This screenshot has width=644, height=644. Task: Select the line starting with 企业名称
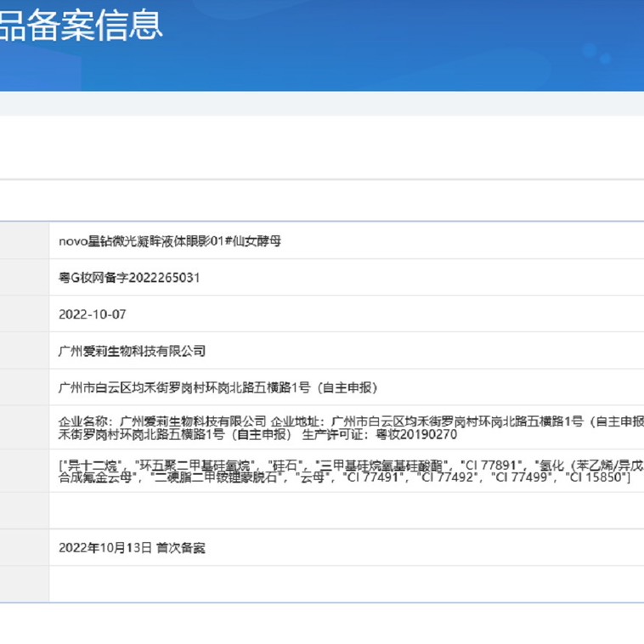pos(351,421)
